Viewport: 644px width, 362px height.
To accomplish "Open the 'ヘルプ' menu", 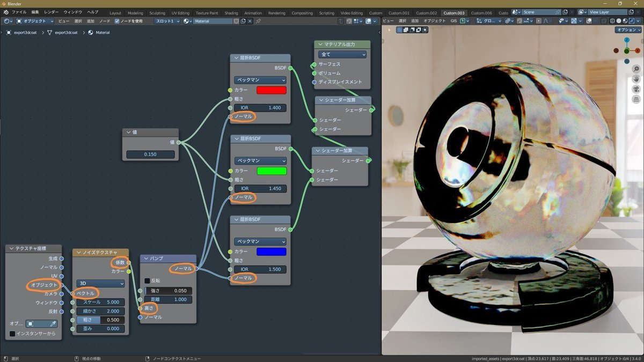I will click(92, 12).
